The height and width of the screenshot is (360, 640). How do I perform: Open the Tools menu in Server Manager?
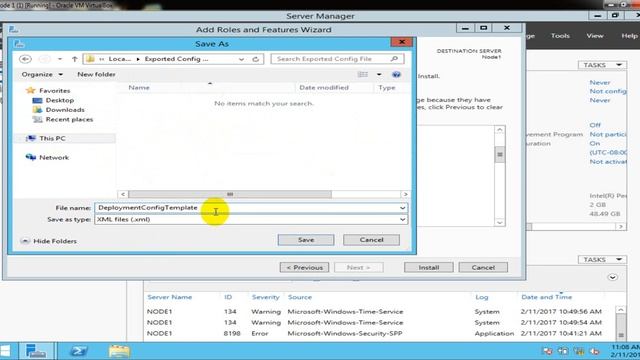click(x=560, y=36)
